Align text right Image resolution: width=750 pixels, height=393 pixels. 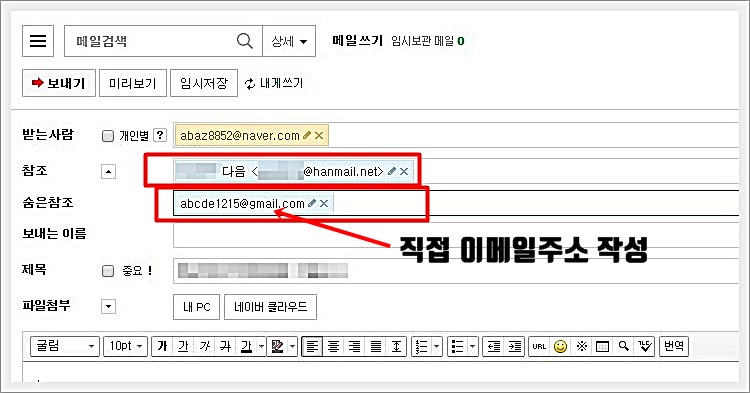coord(354,346)
